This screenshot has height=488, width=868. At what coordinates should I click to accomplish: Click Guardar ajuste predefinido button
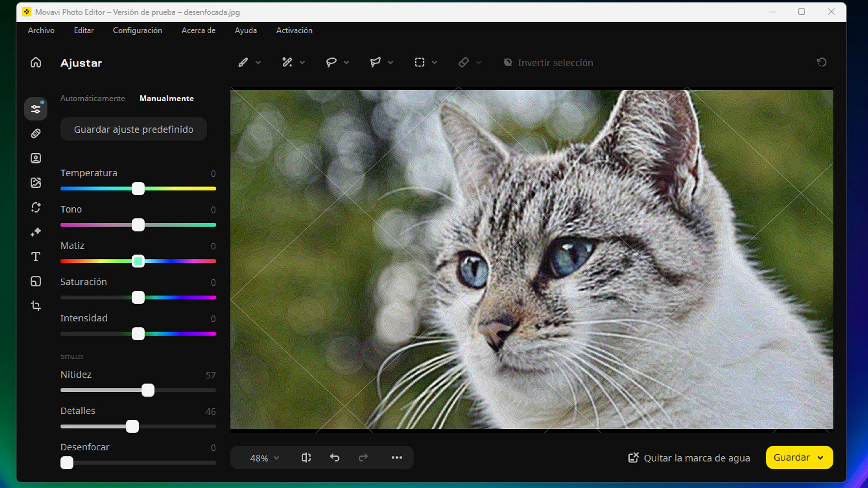pos(133,129)
